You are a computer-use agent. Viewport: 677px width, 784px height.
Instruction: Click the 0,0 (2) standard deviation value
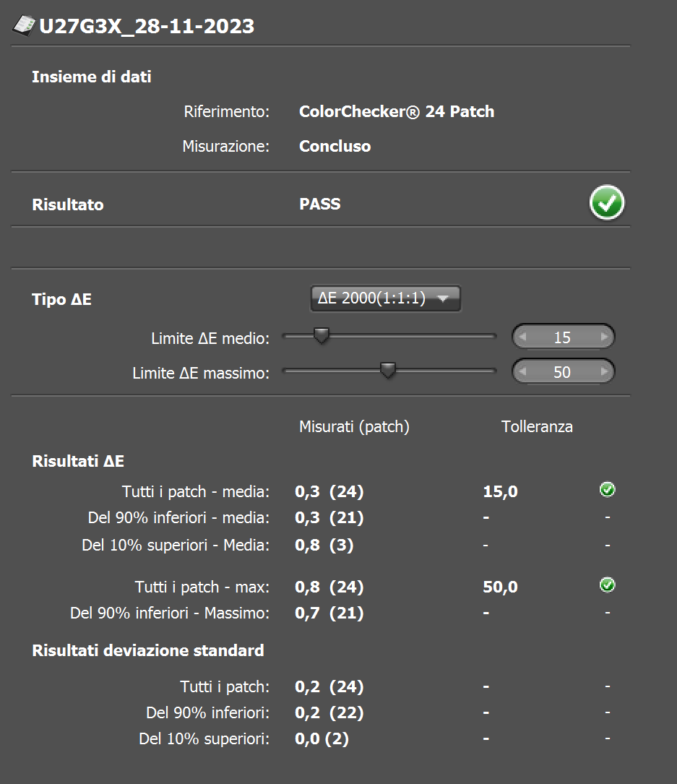click(322, 738)
